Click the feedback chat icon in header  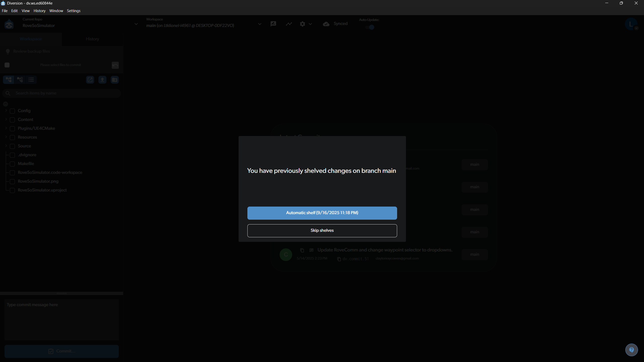pyautogui.click(x=273, y=24)
